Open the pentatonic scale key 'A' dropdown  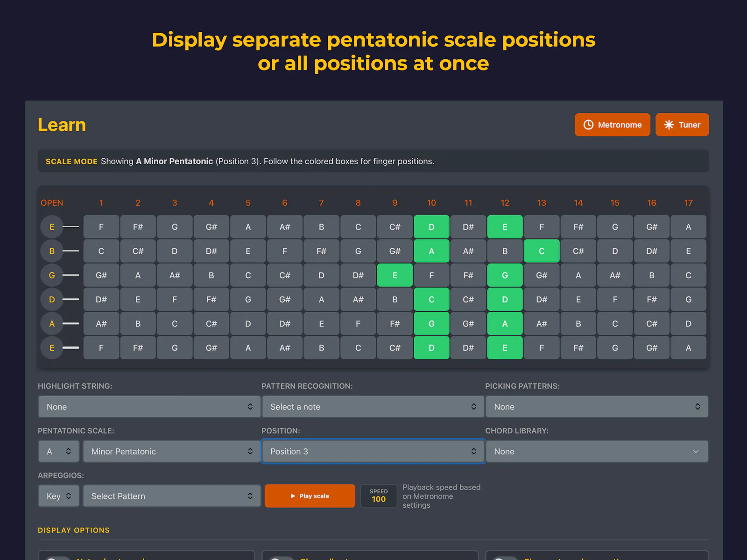click(x=59, y=451)
